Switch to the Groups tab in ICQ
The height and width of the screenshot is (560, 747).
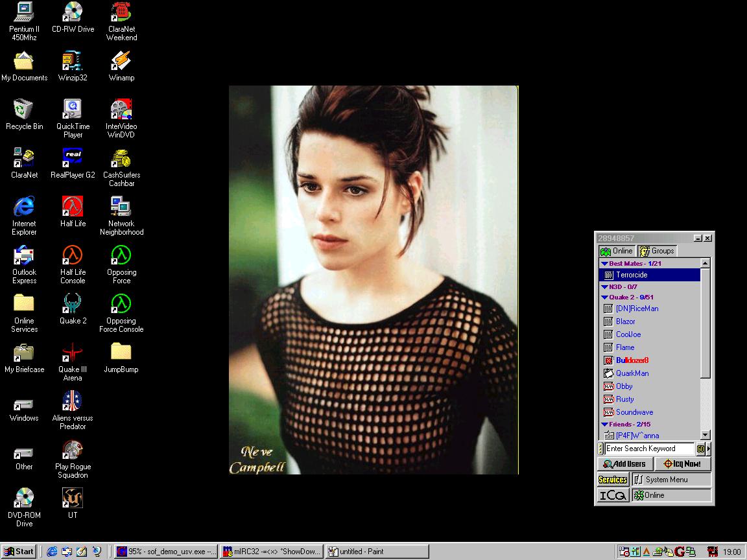pyautogui.click(x=657, y=251)
